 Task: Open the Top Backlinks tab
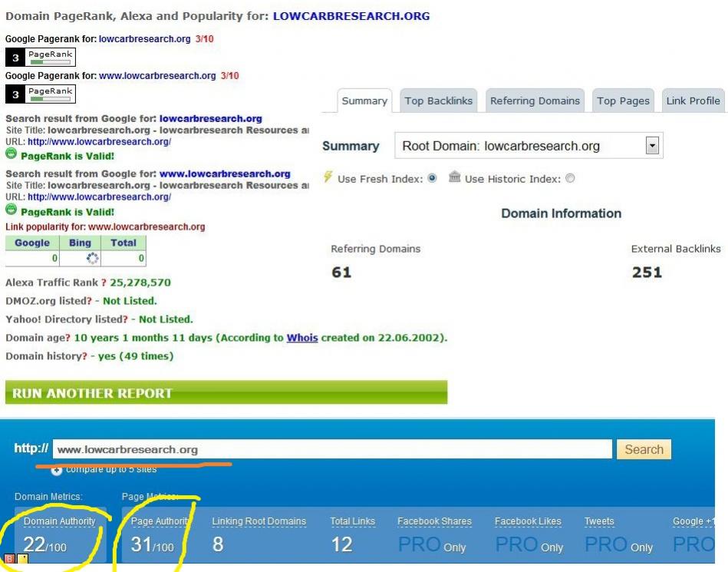[x=438, y=101]
